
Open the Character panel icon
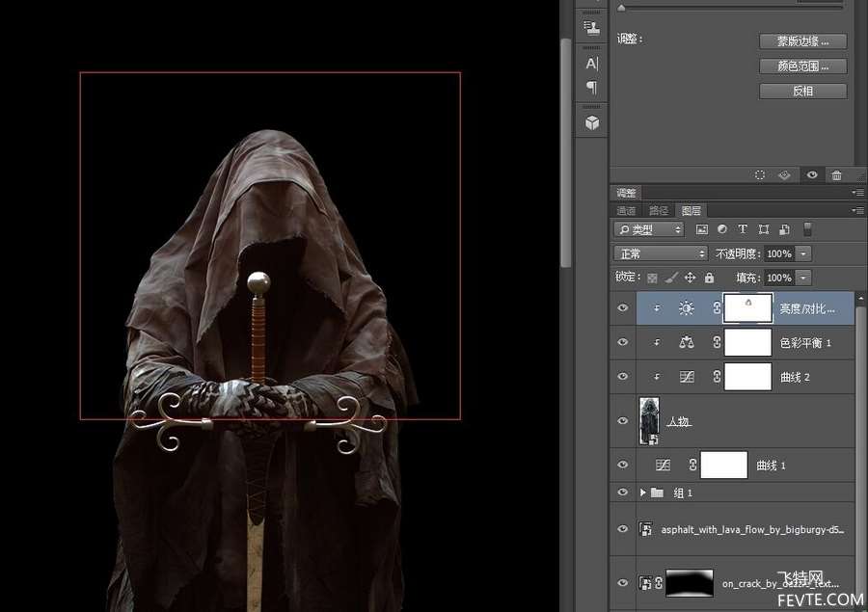point(592,64)
